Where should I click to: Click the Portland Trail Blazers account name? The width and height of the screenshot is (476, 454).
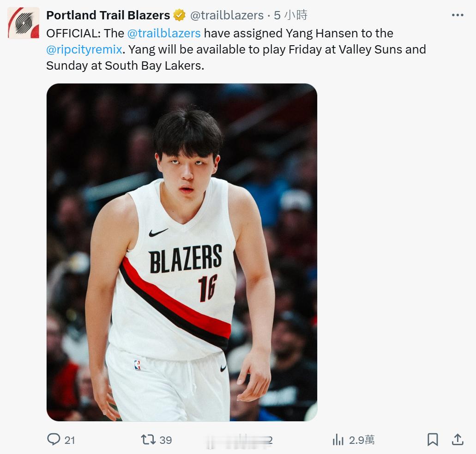[x=107, y=14]
